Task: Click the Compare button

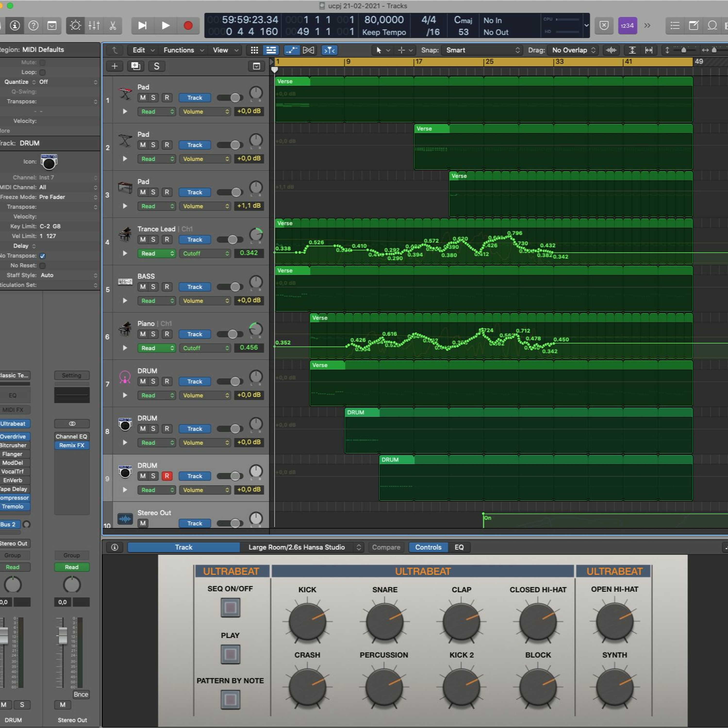Action: (386, 547)
